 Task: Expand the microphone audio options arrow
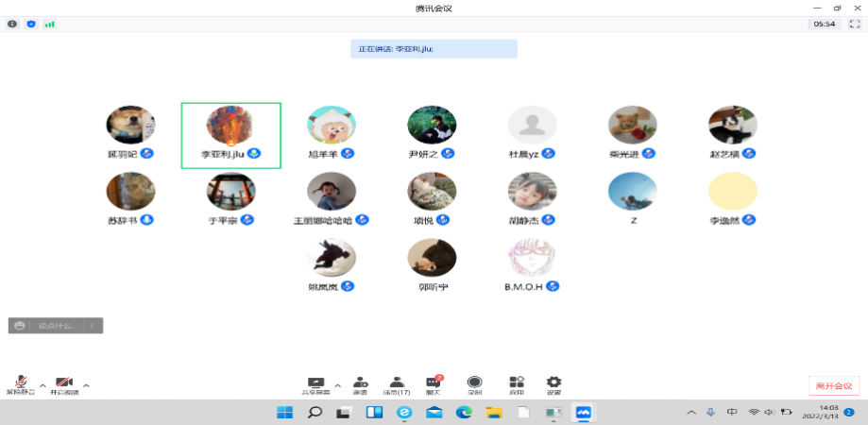[42, 384]
